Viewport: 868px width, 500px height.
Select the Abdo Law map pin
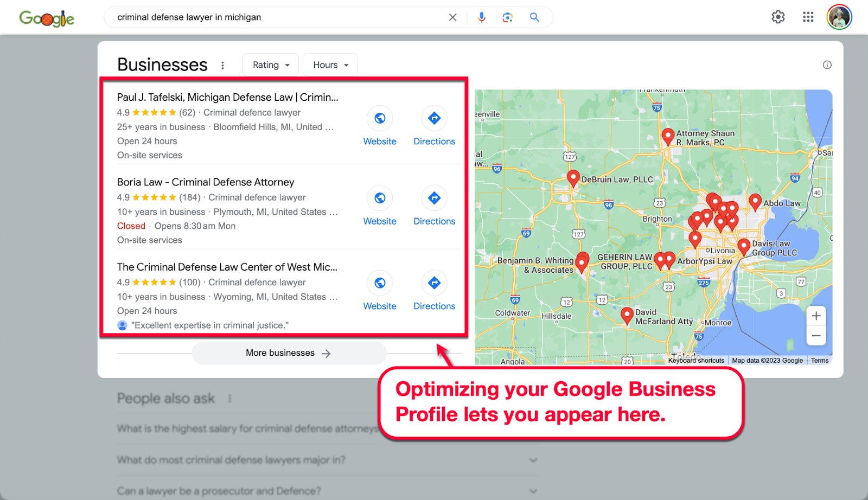[x=755, y=202]
